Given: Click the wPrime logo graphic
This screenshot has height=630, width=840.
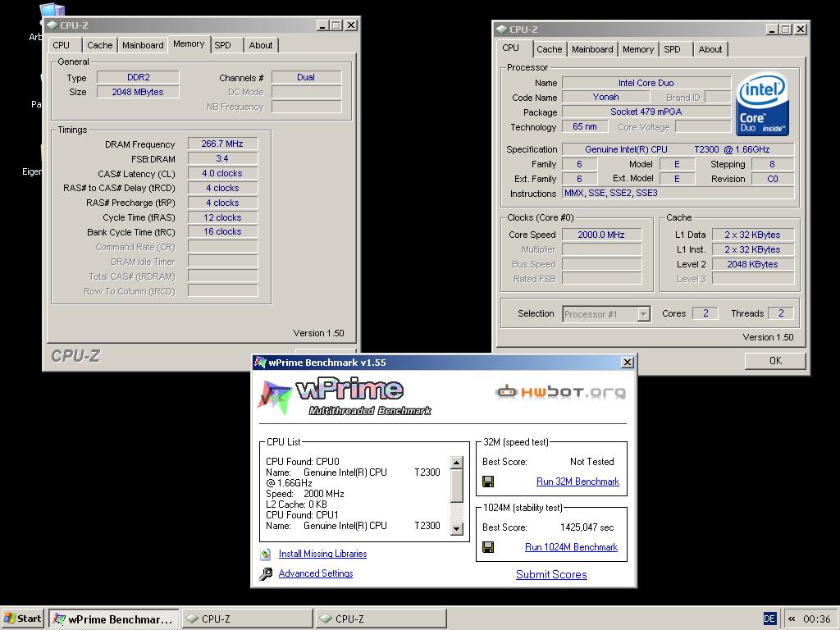Looking at the screenshot, I should coord(345,397).
